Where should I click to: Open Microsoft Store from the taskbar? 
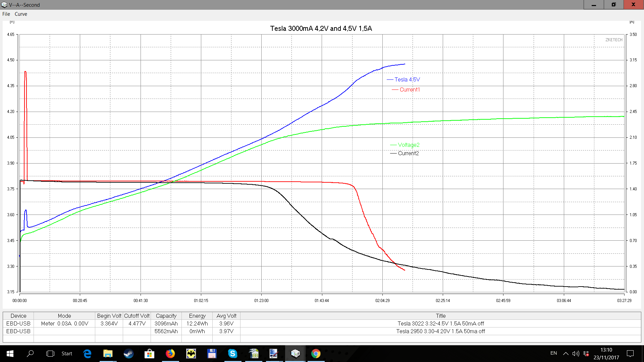149,354
